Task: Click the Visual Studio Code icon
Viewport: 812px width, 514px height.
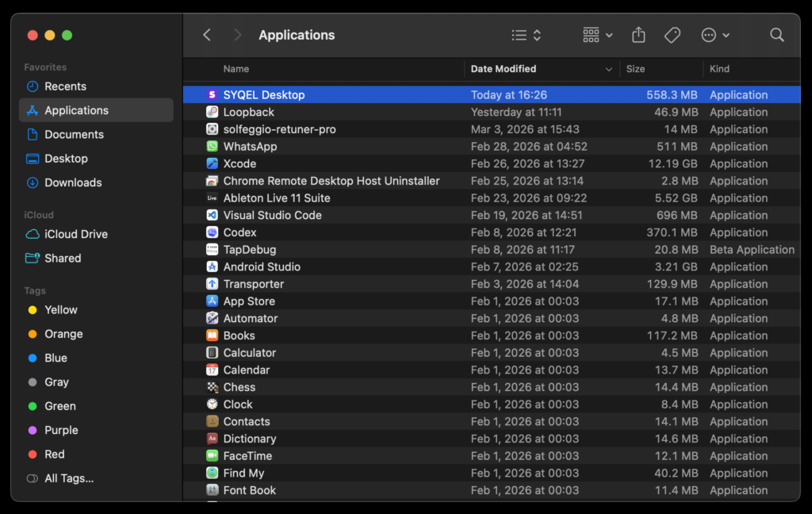Action: [212, 215]
